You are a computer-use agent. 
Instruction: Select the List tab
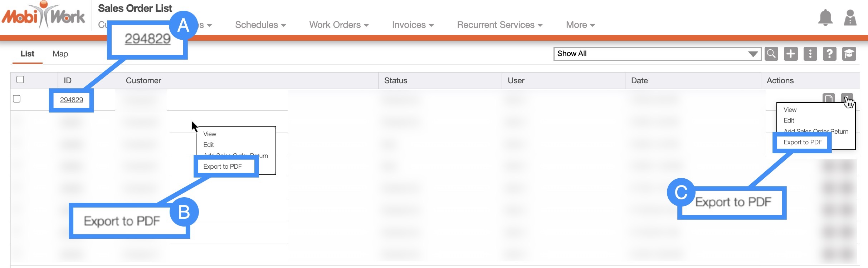[27, 54]
